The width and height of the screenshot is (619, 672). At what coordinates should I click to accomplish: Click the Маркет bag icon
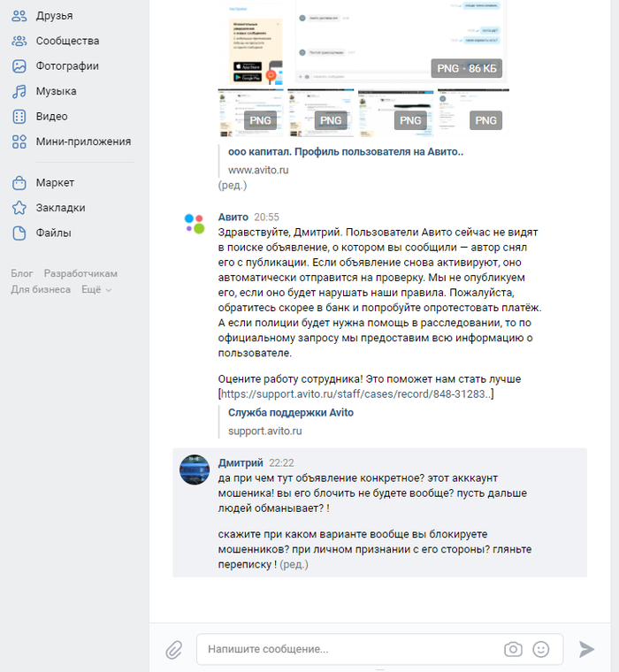coord(19,183)
